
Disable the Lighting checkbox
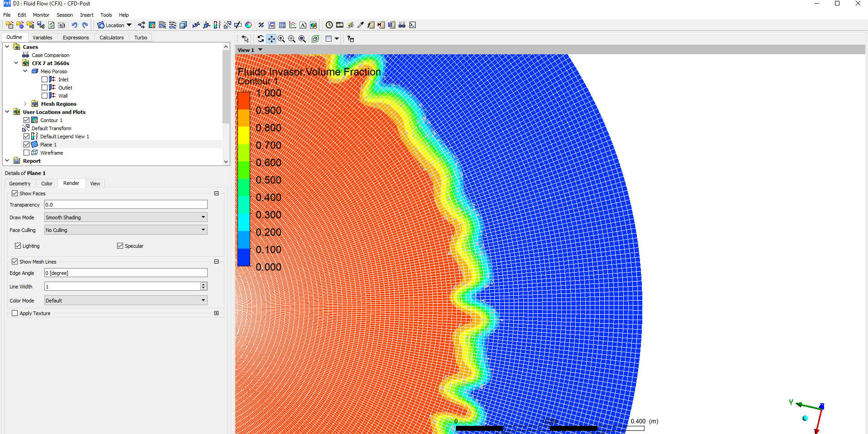18,246
